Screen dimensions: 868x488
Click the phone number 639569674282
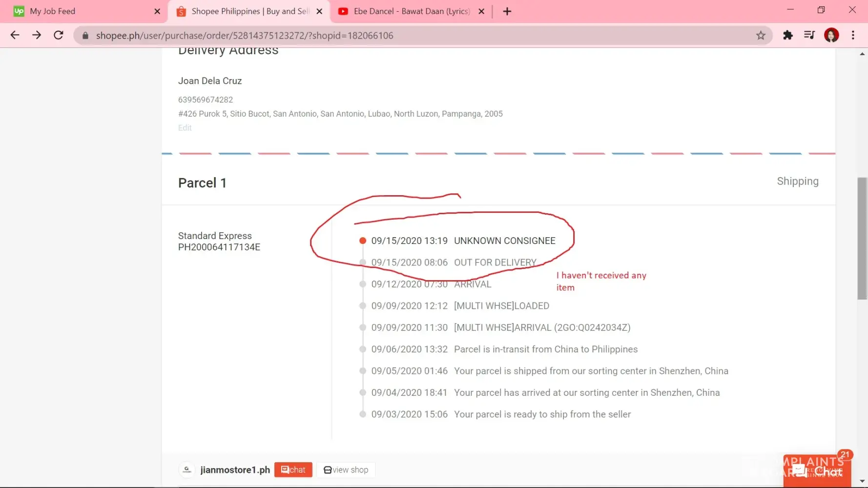(x=206, y=100)
